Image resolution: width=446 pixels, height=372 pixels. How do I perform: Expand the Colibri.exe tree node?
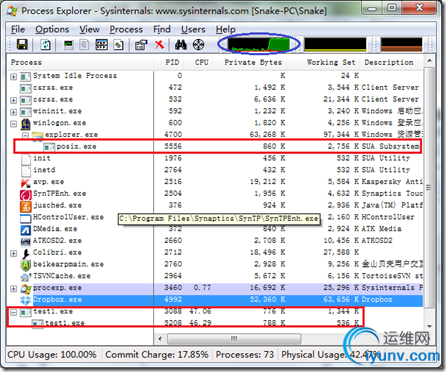click(13, 253)
